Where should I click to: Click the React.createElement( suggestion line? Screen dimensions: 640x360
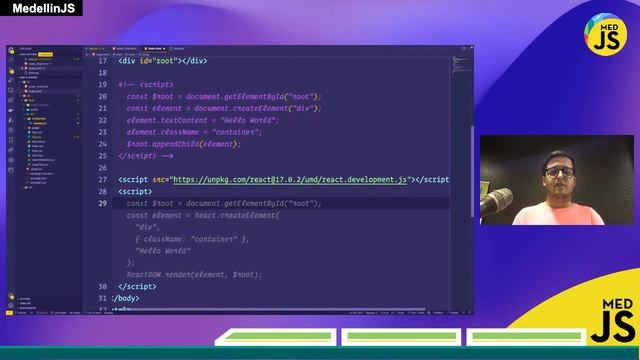click(203, 215)
